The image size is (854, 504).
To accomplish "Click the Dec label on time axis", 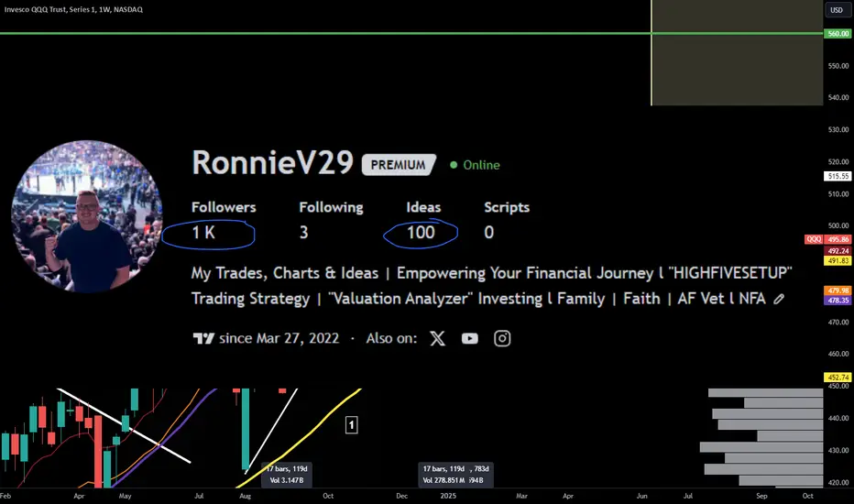I will pyautogui.click(x=401, y=496).
